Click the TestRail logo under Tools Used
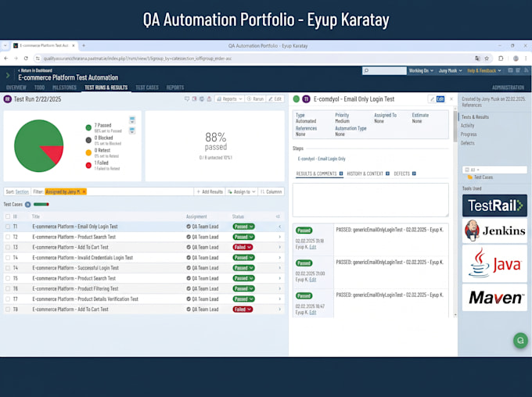This screenshot has width=532, height=397. coord(494,205)
